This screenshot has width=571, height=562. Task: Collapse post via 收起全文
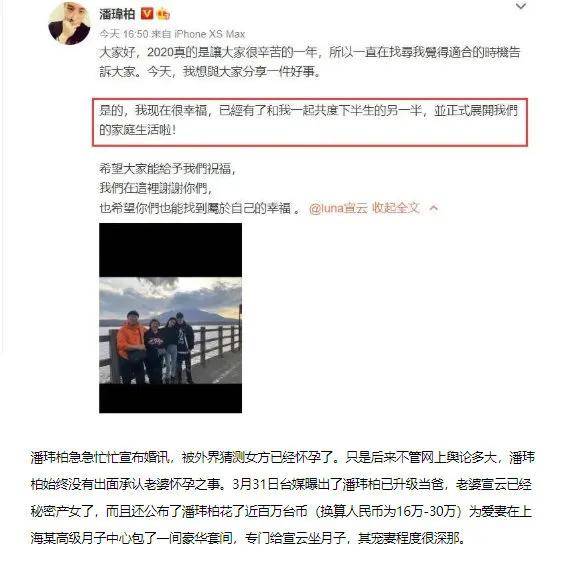[x=396, y=208]
